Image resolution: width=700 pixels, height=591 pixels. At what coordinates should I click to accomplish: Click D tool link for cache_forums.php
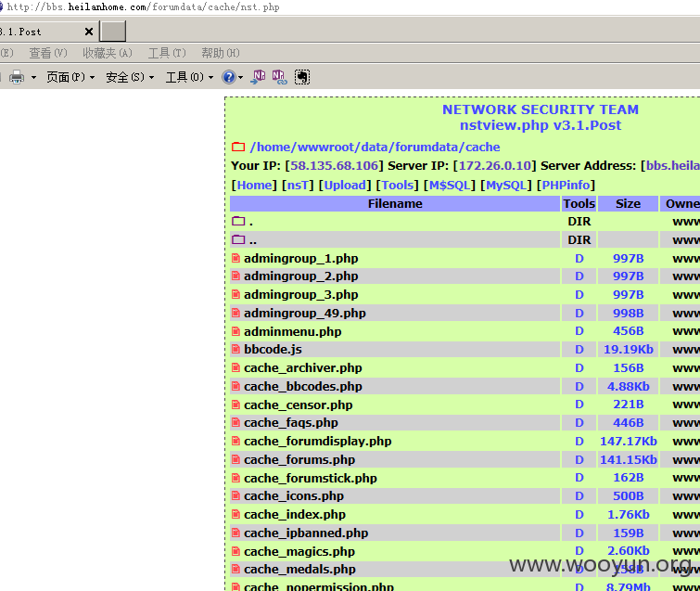(579, 459)
